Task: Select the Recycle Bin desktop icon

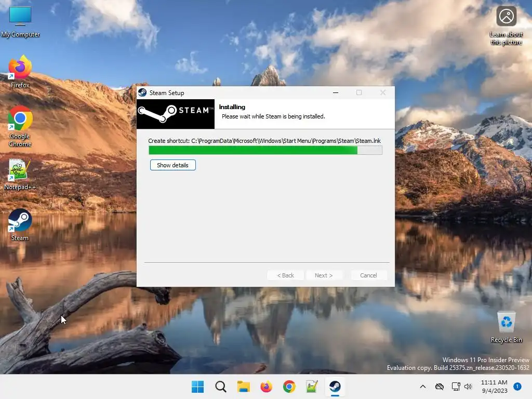Action: 506,327
